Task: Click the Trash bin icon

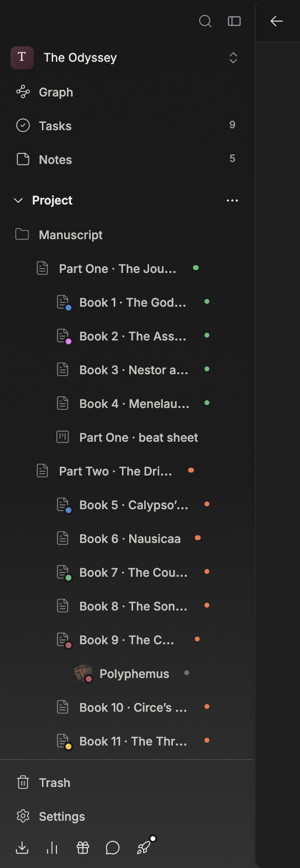Action: 23,782
